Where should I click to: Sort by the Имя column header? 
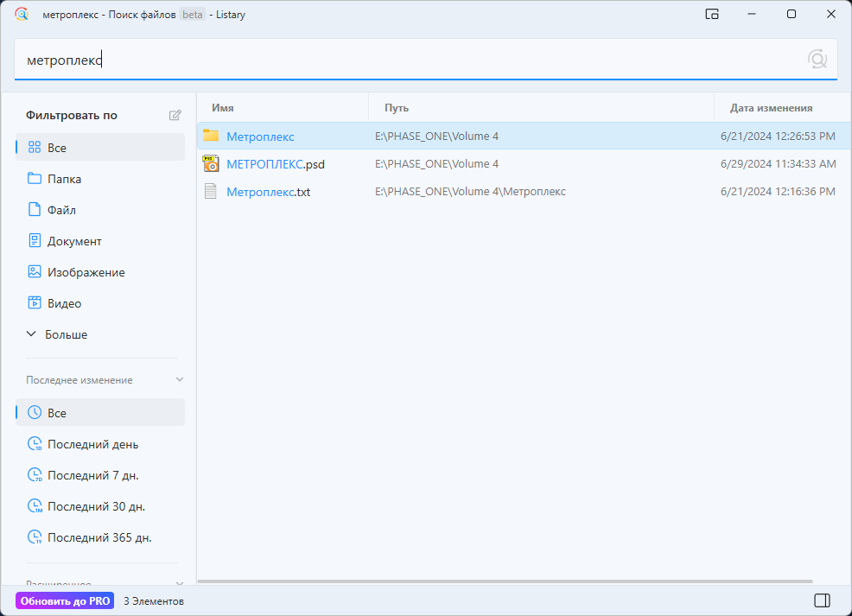(x=283, y=107)
